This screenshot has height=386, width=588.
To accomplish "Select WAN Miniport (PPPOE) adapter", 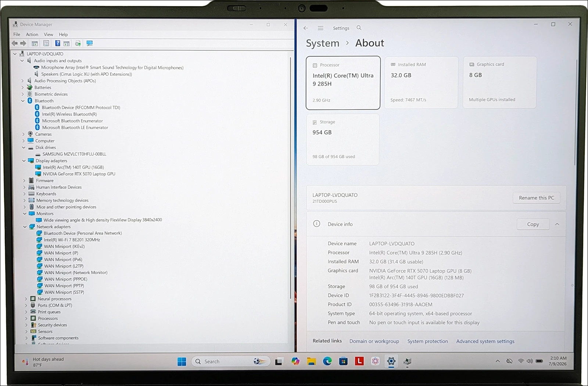I will pos(66,279).
